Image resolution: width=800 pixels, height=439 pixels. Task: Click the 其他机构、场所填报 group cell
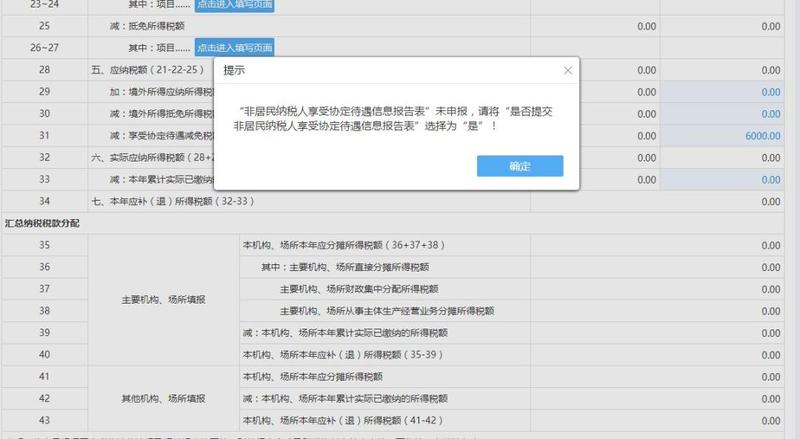(163, 399)
